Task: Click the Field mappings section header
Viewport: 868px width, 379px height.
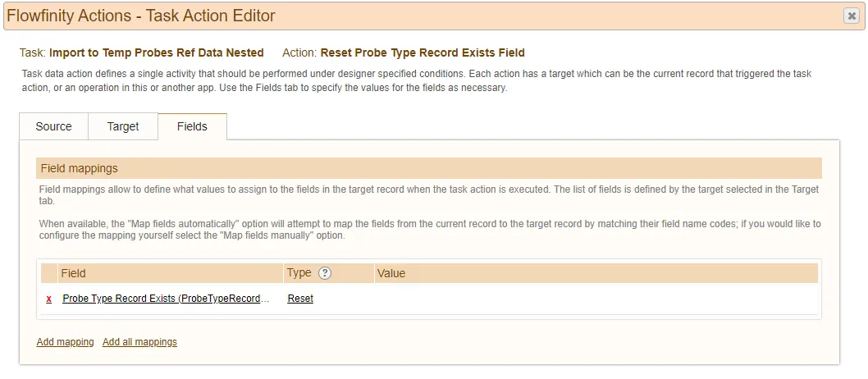Action: coord(429,168)
